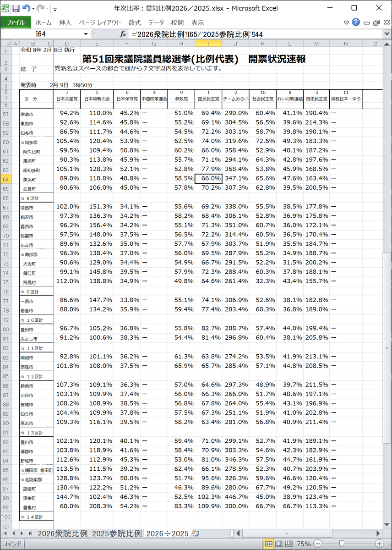Screen dimensions: 392x550
Task: Open the ファイル (File) tab
Action: pyautogui.click(x=16, y=22)
